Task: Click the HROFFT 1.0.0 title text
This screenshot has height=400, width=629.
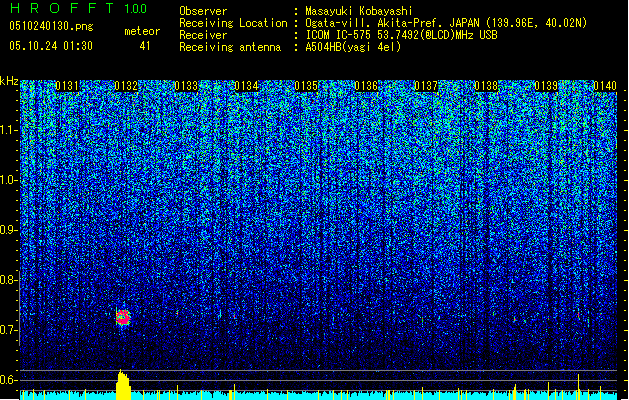Action: tap(79, 8)
